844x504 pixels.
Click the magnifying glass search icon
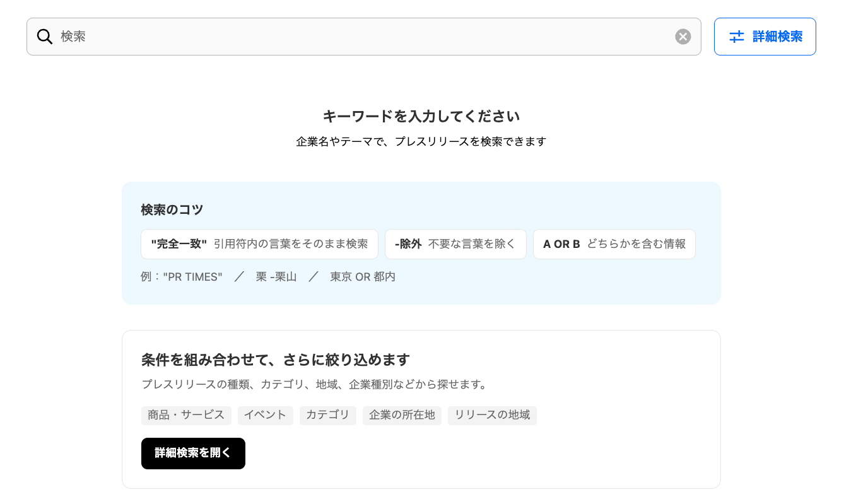click(45, 37)
